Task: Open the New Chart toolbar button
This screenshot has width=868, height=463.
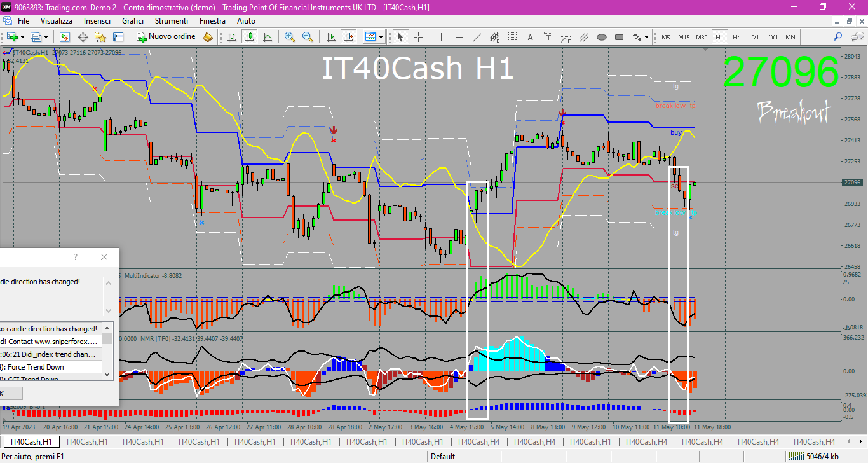Action: pos(11,37)
